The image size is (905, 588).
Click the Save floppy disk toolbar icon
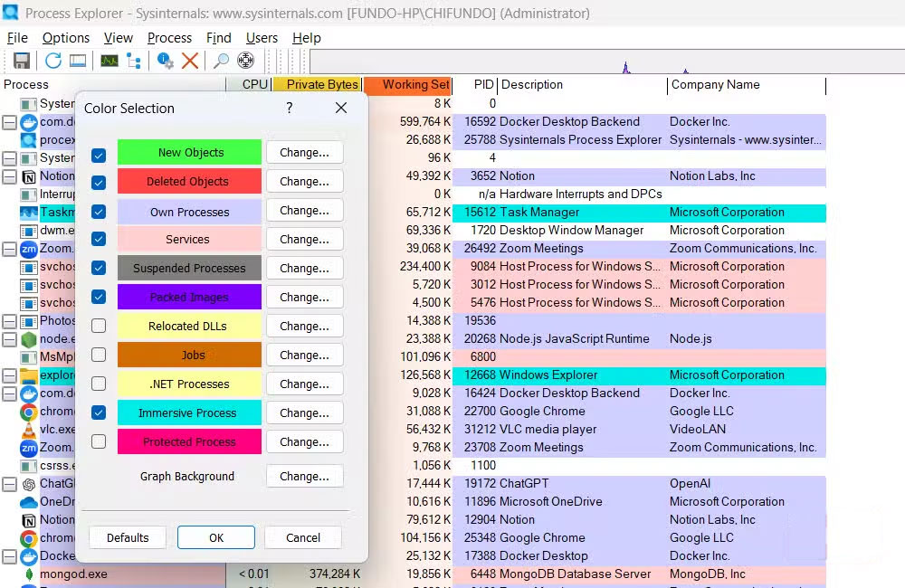point(21,61)
